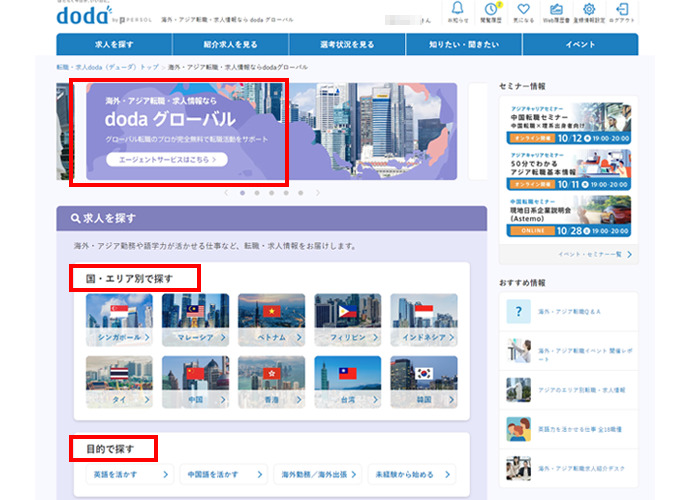Select the fourth carousel dot

click(286, 193)
